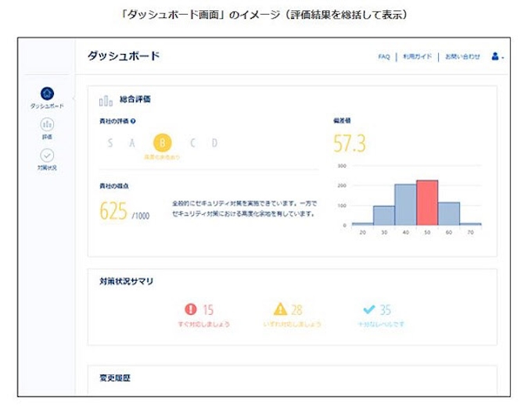Click the /1000 maximum score text
The image size is (532, 408).
point(141,216)
